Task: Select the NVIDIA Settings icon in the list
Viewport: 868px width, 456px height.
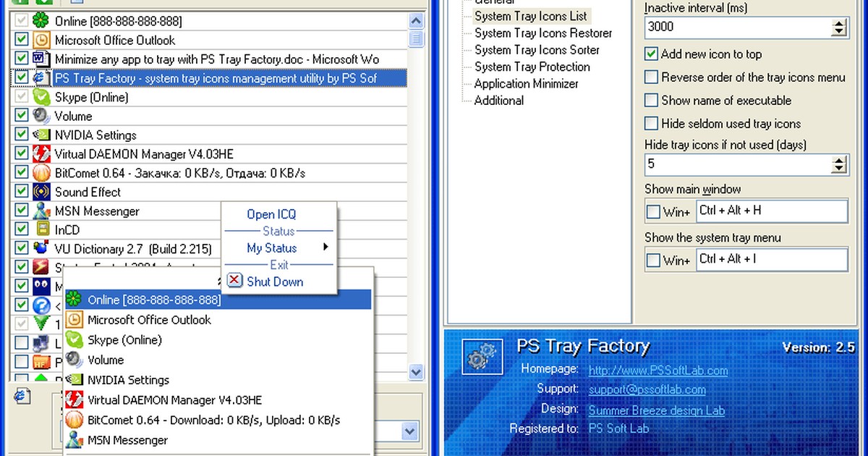Action: click(x=42, y=135)
